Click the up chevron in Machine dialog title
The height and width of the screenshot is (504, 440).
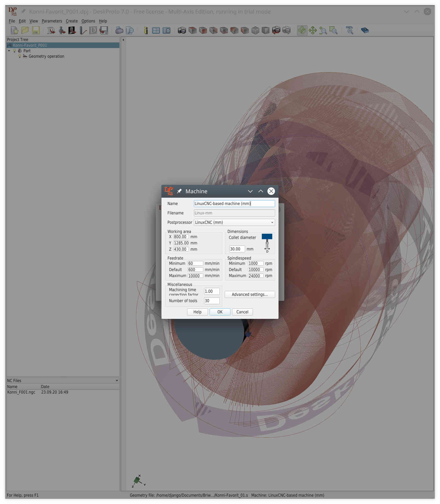[x=260, y=191]
